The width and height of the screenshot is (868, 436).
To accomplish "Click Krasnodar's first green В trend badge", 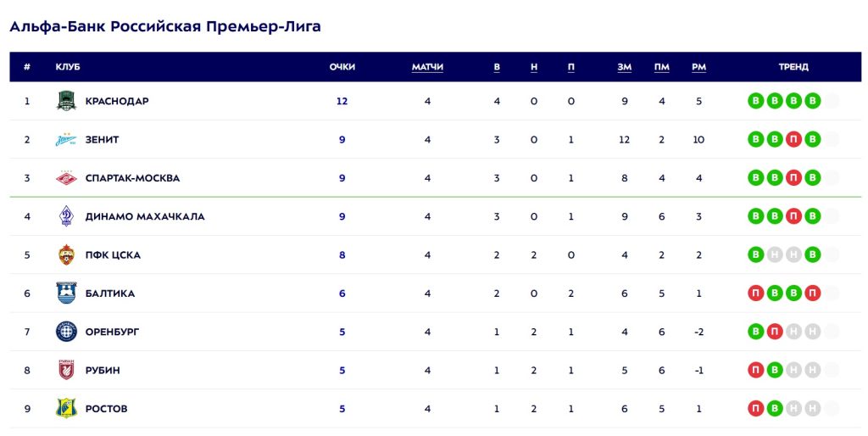I will pyautogui.click(x=755, y=101).
